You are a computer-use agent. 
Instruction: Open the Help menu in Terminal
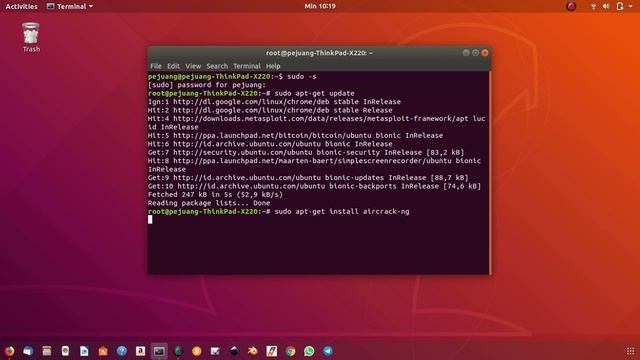click(x=273, y=66)
